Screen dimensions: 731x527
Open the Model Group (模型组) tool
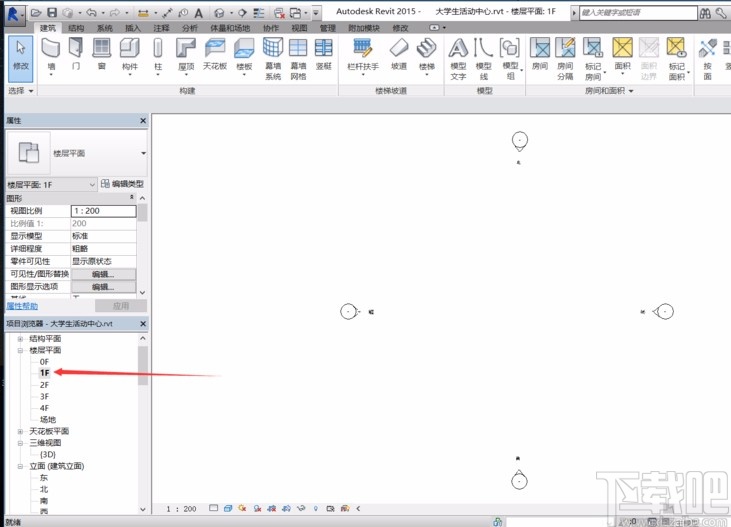point(510,58)
